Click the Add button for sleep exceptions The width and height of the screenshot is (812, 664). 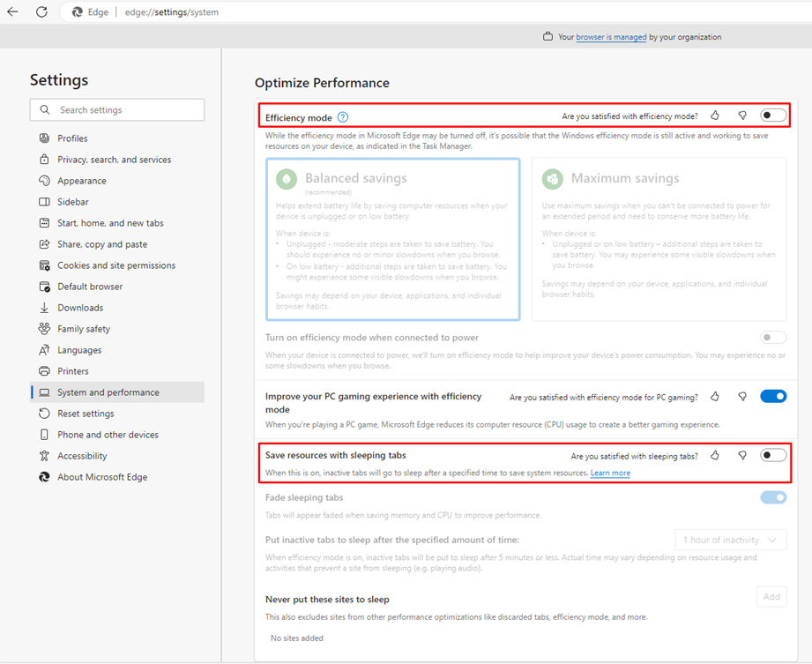[x=771, y=597]
